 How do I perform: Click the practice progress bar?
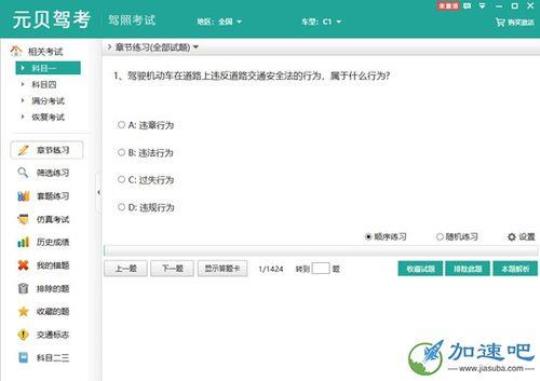click(x=320, y=250)
